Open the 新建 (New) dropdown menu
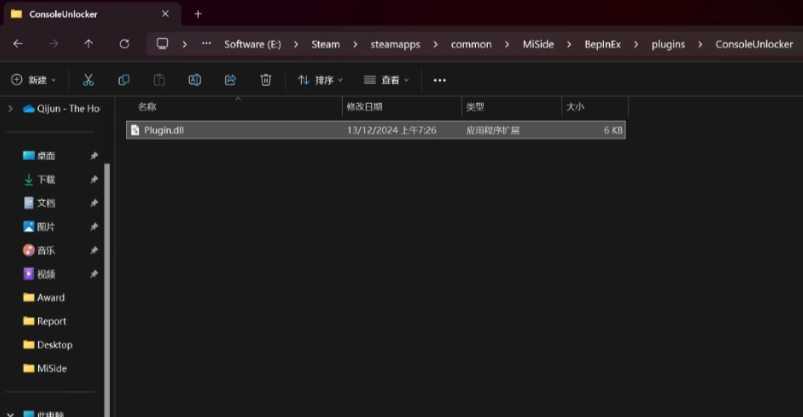Image resolution: width=803 pixels, height=417 pixels. click(x=33, y=80)
